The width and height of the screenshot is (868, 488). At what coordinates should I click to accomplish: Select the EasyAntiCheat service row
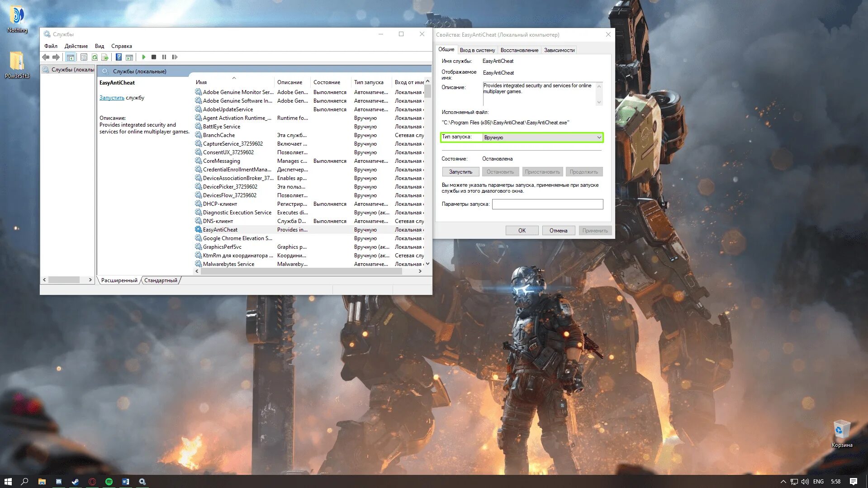tap(309, 230)
